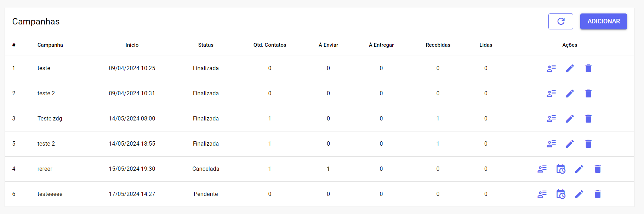Delete the 'Teste zdg' campaign
The width and height of the screenshot is (644, 214).
pos(588,119)
